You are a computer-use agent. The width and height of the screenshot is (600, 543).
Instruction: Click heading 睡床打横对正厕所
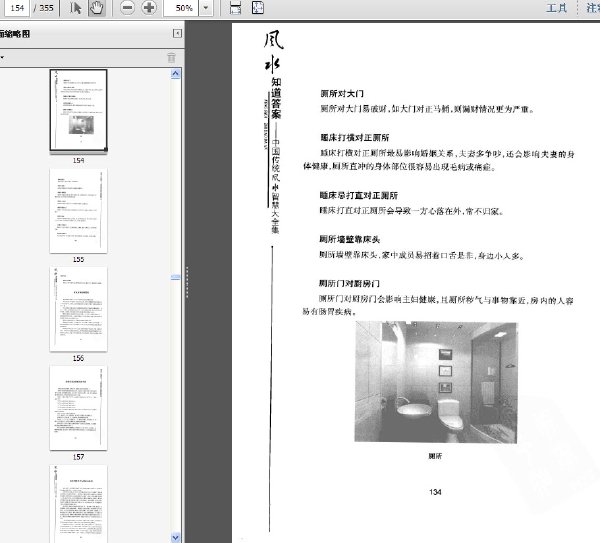click(355, 137)
